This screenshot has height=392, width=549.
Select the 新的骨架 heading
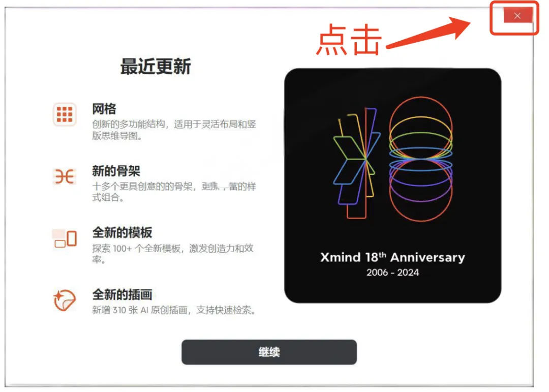(x=116, y=171)
